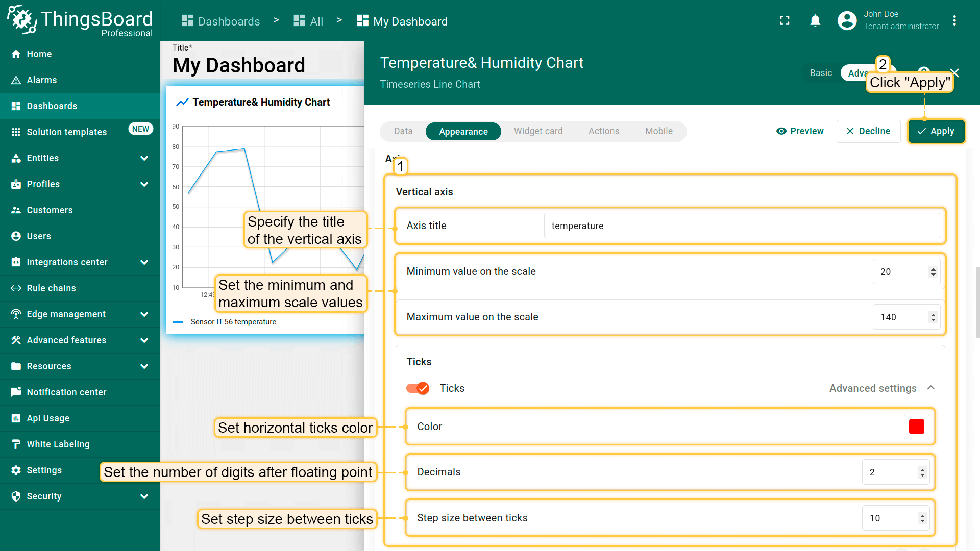Image resolution: width=980 pixels, height=551 pixels.
Task: Click the Api Usage chart icon
Action: [16, 418]
